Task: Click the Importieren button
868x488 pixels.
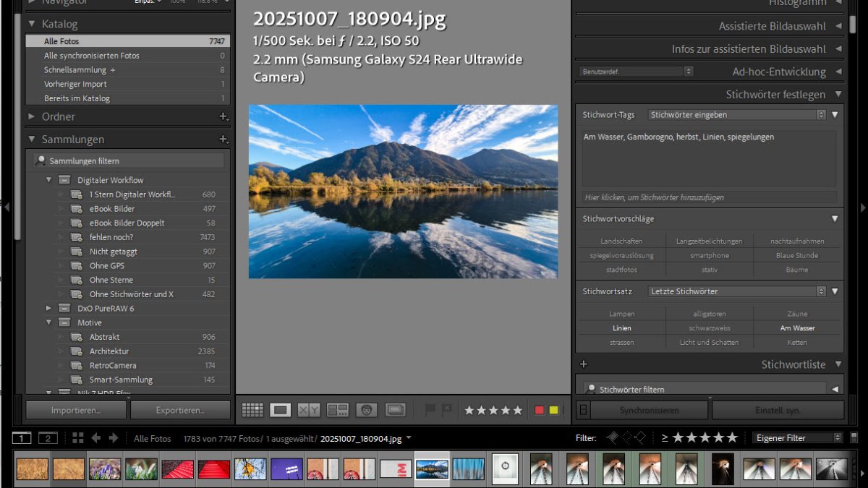Action: (x=77, y=410)
